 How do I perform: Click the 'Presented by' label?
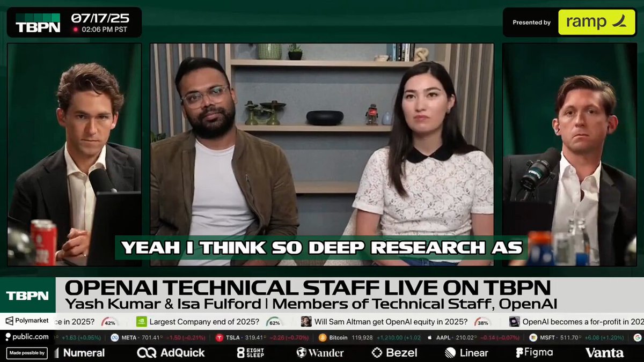[531, 23]
